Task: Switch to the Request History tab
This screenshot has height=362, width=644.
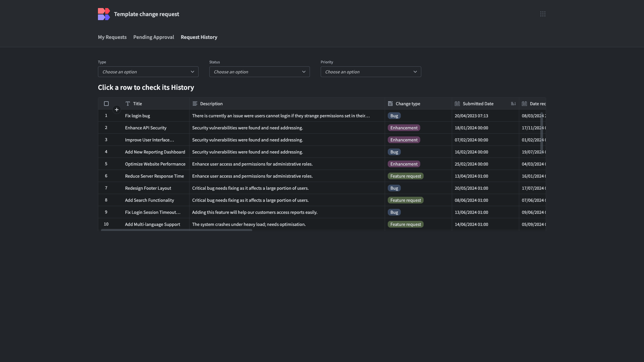Action: pyautogui.click(x=199, y=37)
